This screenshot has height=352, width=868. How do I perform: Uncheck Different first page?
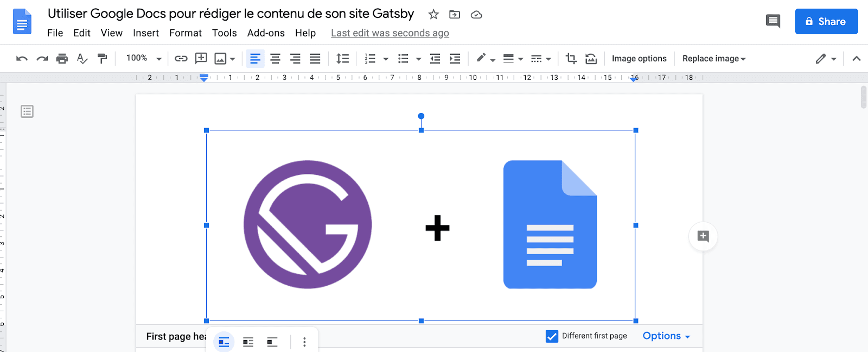[x=552, y=336]
